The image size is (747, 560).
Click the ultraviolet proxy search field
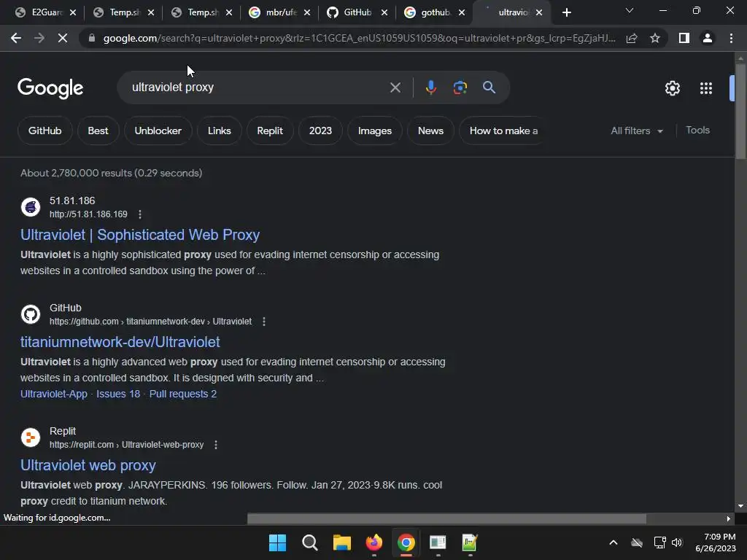[258, 87]
